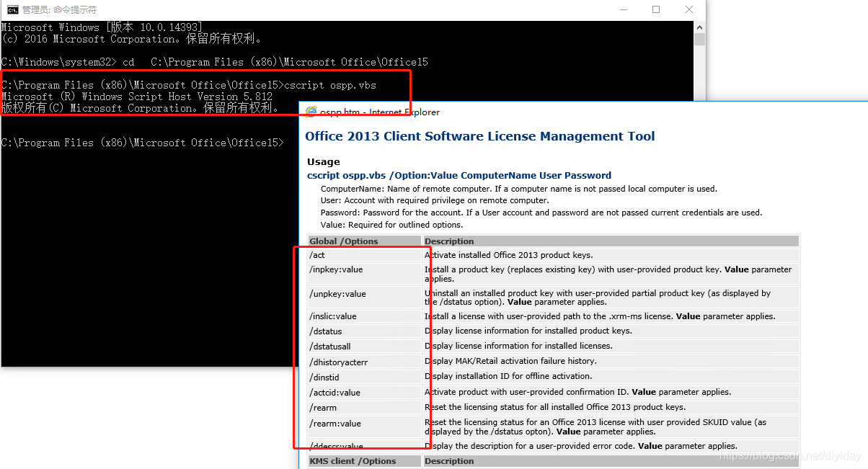The image size is (868, 469).
Task: Click the /dstatusall option cell
Action: pos(364,347)
